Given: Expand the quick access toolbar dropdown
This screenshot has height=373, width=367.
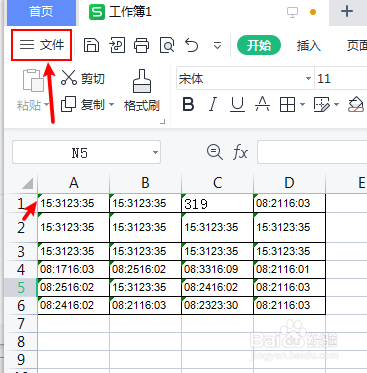Looking at the screenshot, I should click(218, 45).
